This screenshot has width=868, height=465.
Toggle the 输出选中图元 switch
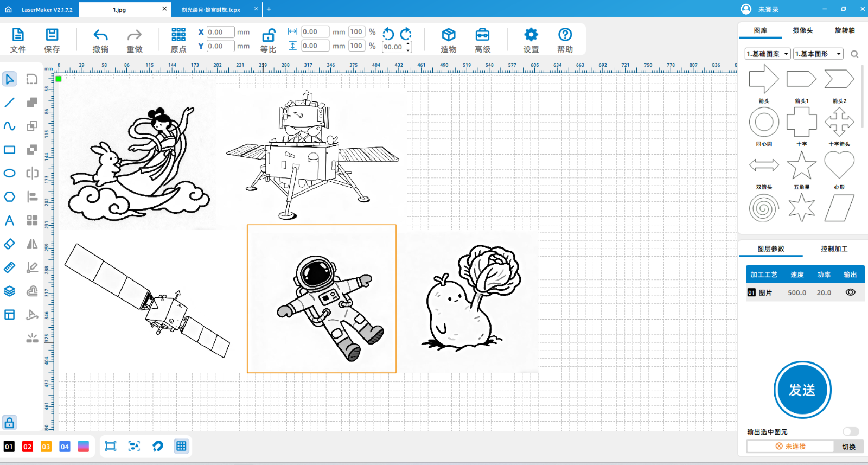[850, 431]
